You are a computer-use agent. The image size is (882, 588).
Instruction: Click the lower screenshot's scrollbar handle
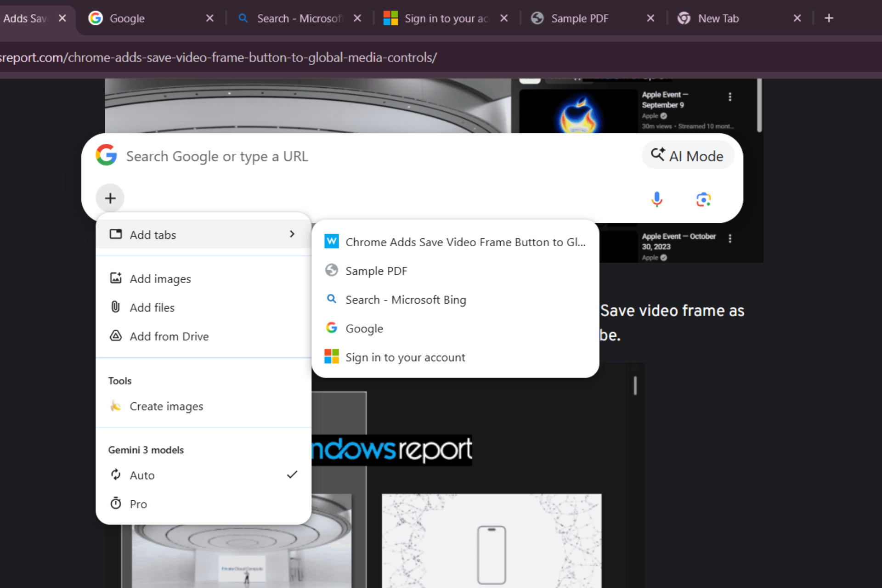(635, 385)
